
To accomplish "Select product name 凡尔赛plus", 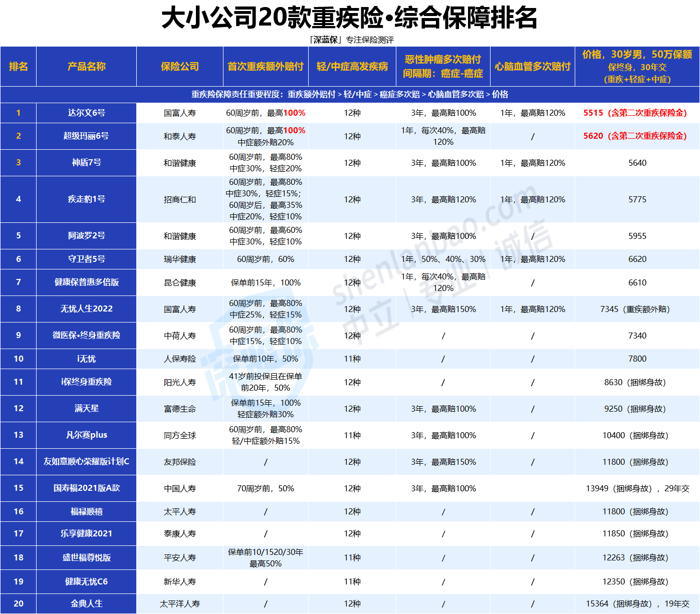I will (87, 435).
